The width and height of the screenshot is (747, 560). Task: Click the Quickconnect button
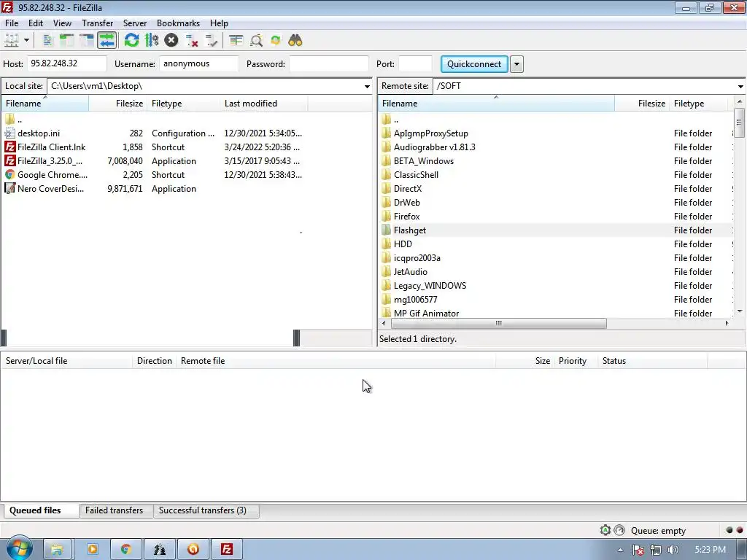tap(474, 64)
